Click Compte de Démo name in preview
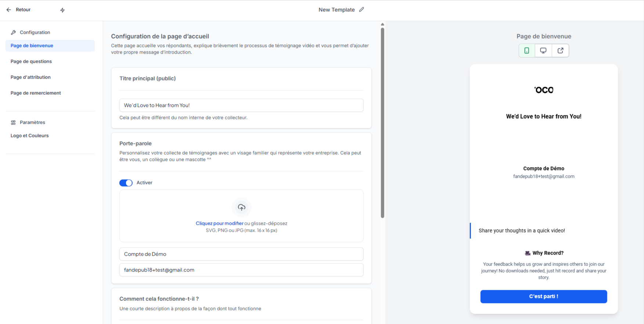 coord(544,169)
